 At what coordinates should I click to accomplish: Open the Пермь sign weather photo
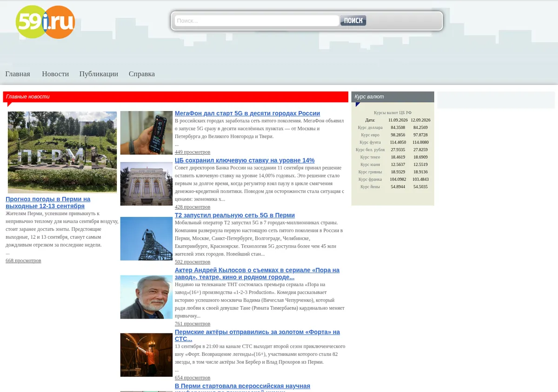[x=62, y=152]
